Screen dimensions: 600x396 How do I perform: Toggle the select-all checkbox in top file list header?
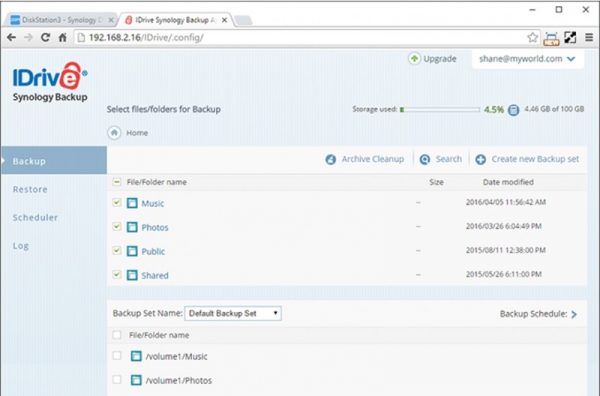point(117,182)
